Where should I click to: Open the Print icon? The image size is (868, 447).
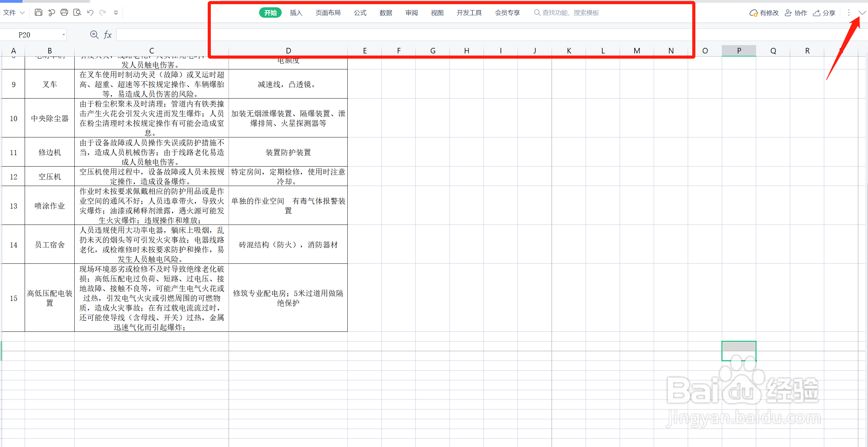pos(64,12)
